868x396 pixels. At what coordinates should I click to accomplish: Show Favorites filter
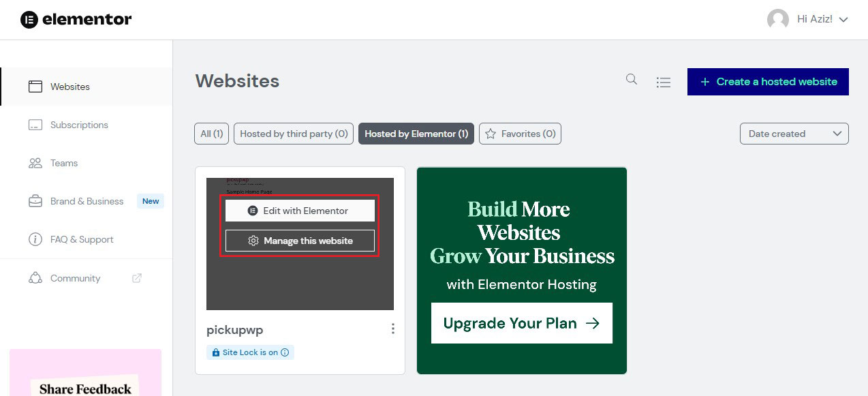click(x=520, y=134)
